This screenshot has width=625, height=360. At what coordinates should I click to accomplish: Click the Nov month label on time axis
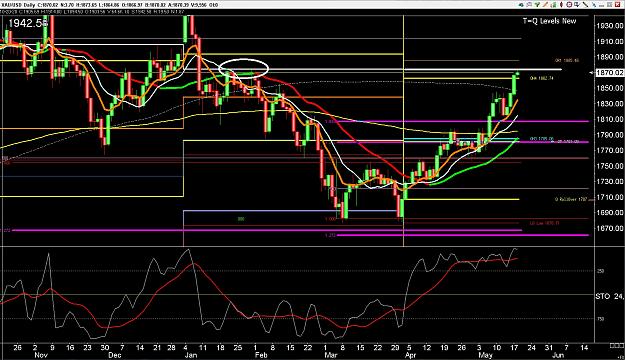pyautogui.click(x=41, y=355)
